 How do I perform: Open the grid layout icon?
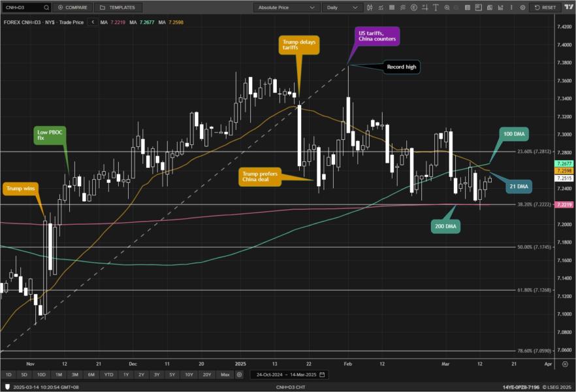[x=467, y=8]
